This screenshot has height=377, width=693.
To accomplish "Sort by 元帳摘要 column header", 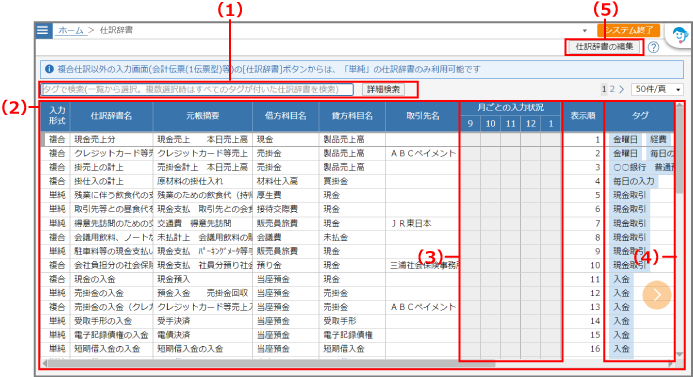I will click(202, 116).
